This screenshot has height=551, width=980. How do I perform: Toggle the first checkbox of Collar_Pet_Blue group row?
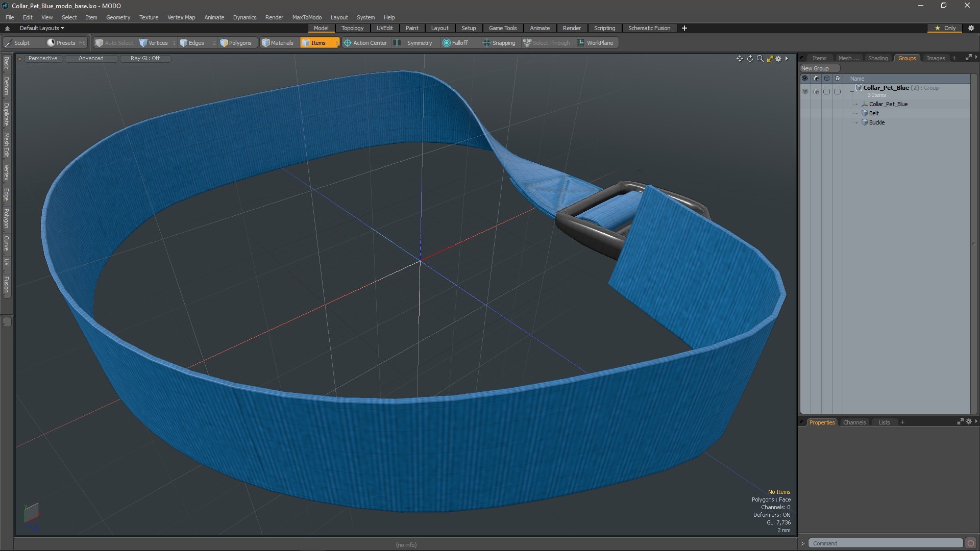[826, 92]
